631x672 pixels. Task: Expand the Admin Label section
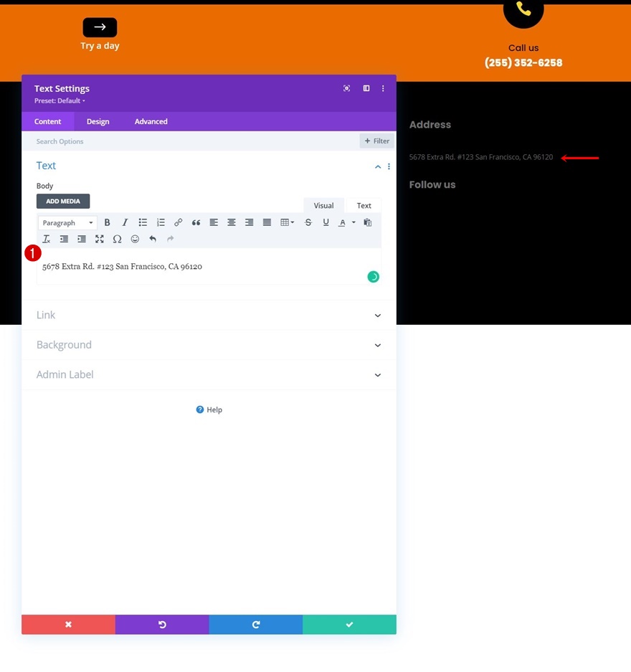tap(209, 374)
